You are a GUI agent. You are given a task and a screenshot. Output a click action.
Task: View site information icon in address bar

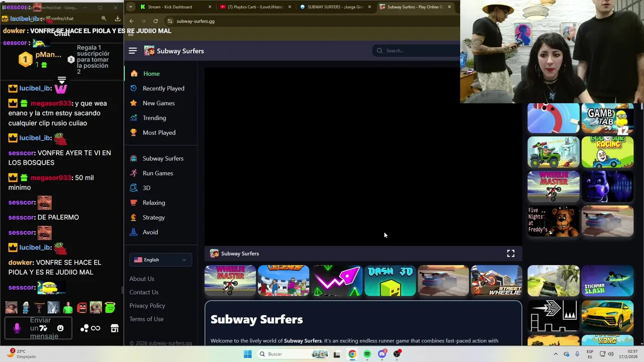tap(170, 21)
